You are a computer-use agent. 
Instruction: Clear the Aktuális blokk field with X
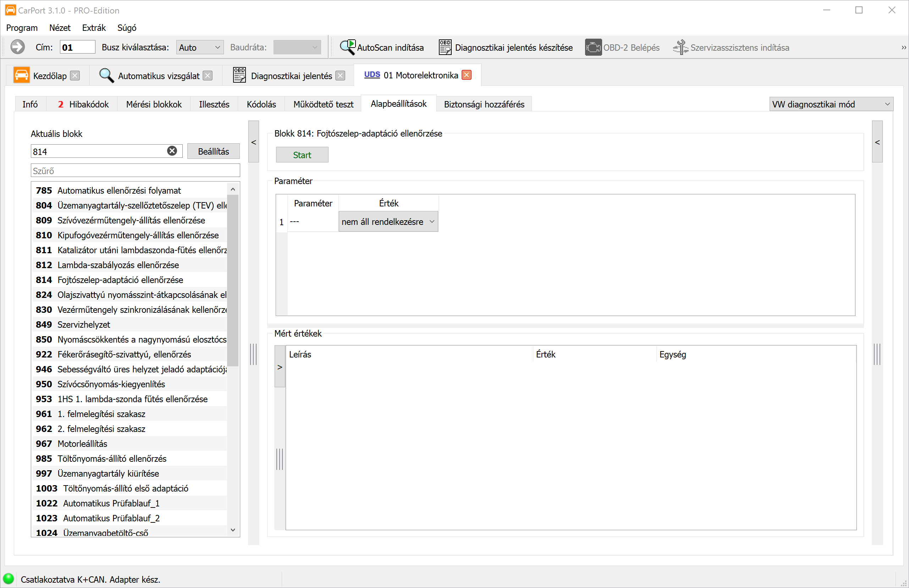coord(172,151)
